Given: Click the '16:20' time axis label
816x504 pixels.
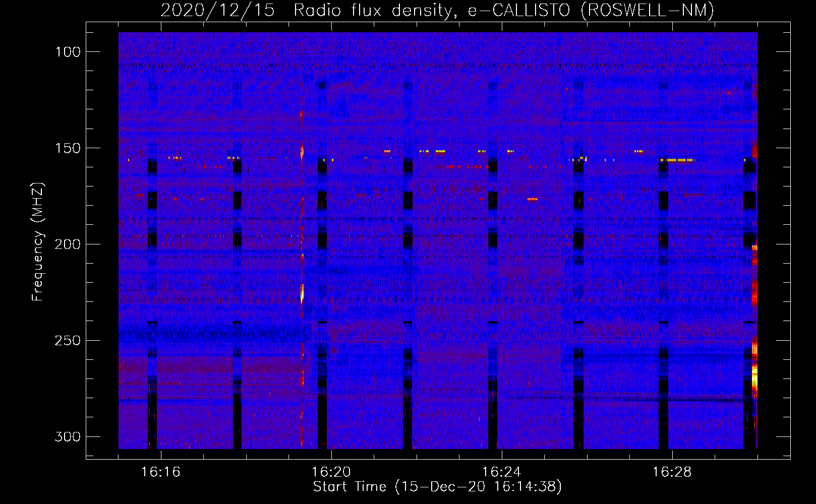Looking at the screenshot, I should tap(331, 472).
